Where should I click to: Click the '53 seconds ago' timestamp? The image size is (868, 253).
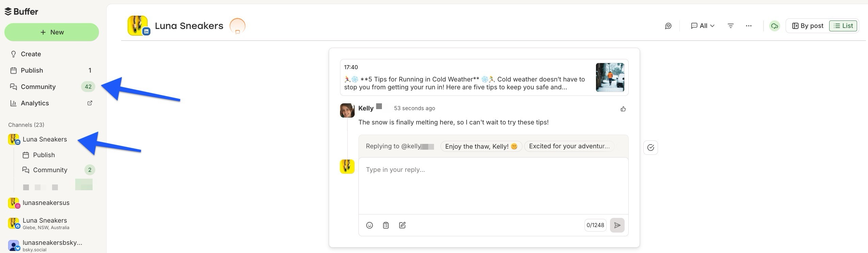414,108
